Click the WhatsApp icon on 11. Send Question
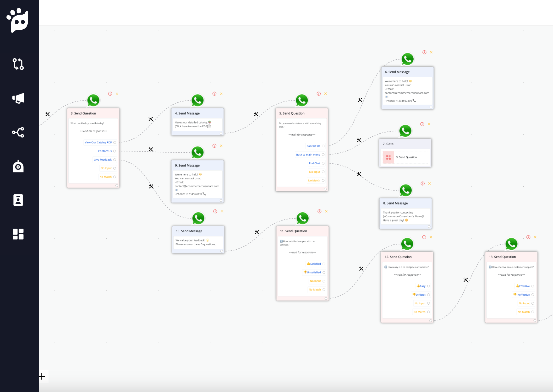 pos(302,218)
